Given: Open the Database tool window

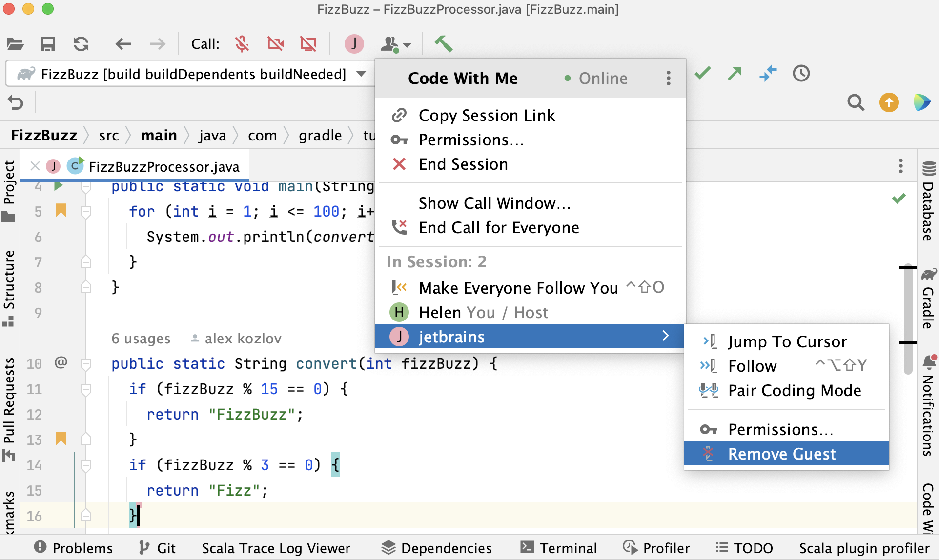Looking at the screenshot, I should click(928, 202).
